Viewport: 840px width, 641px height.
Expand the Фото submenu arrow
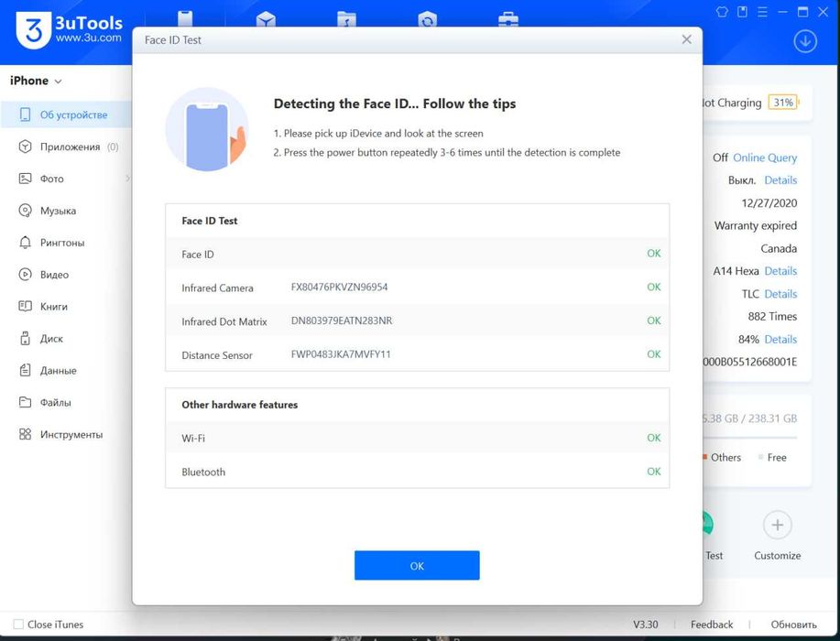(x=127, y=179)
